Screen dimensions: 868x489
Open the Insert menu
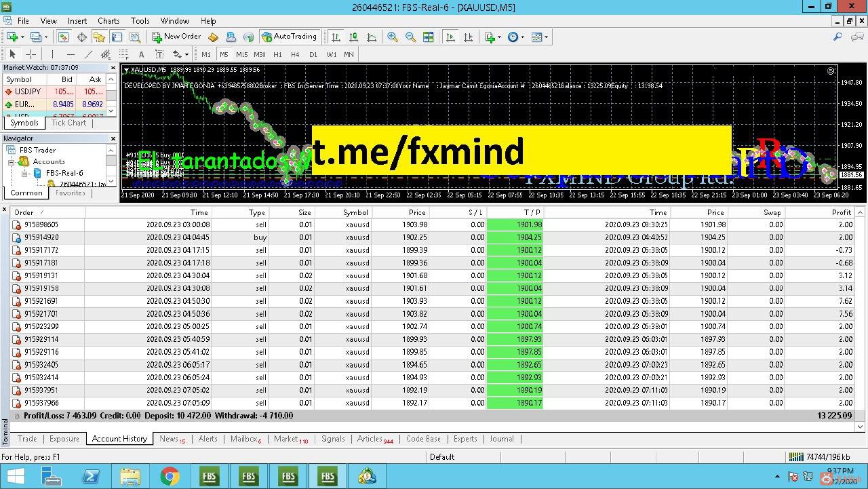[x=77, y=21]
